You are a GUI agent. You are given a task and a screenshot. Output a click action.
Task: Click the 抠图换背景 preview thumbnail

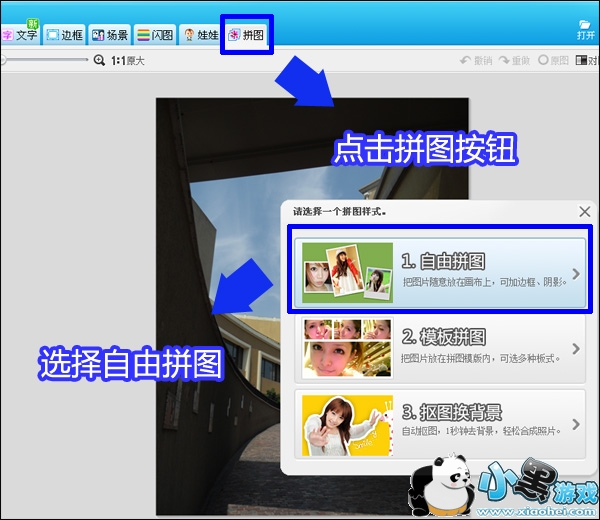pyautogui.click(x=347, y=425)
